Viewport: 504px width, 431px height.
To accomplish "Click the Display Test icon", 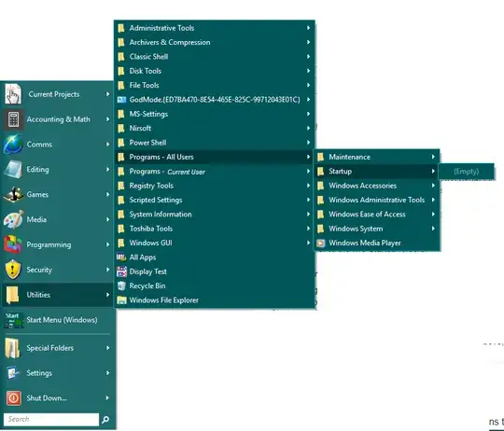I will 121,271.
